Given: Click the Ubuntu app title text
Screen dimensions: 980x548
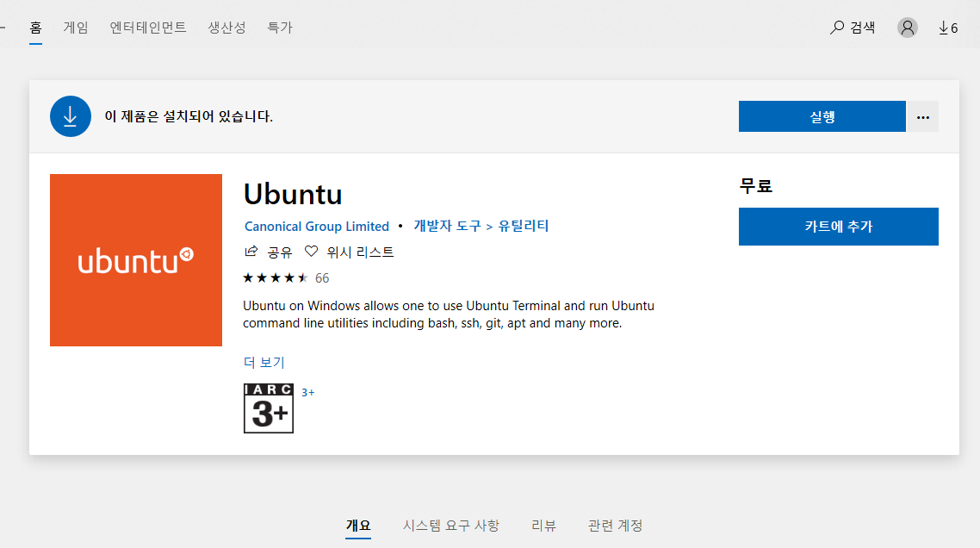Looking at the screenshot, I should (293, 194).
